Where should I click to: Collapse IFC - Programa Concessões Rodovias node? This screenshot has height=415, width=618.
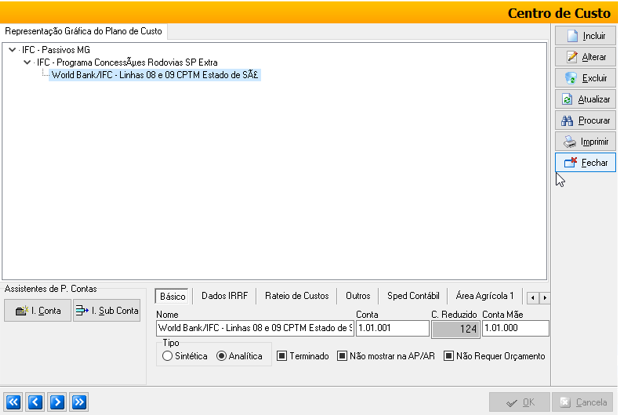click(x=27, y=62)
